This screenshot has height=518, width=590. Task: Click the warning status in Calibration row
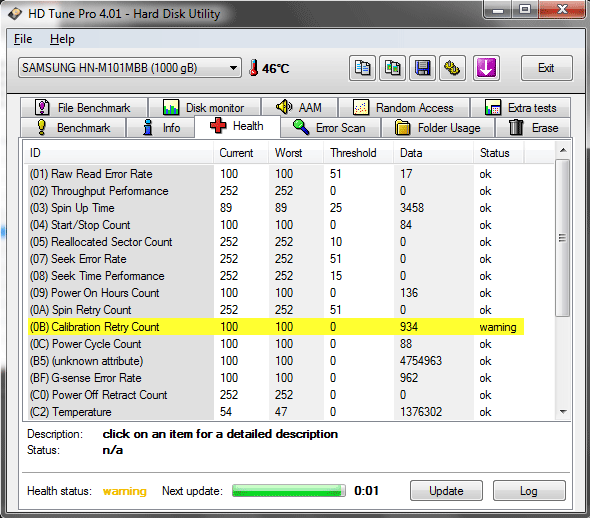coord(498,327)
